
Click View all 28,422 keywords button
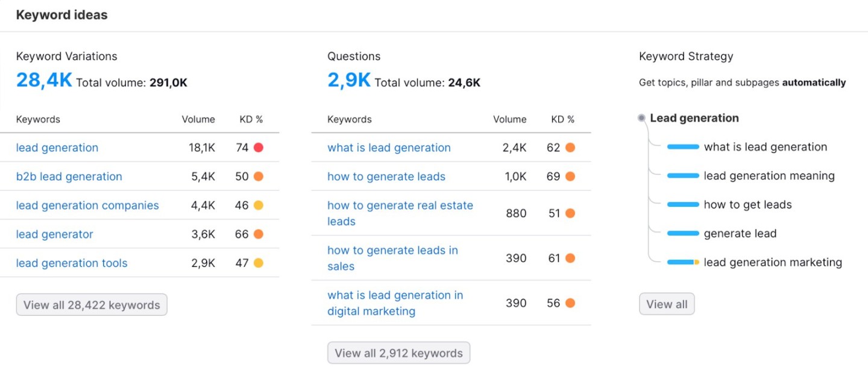[92, 305]
